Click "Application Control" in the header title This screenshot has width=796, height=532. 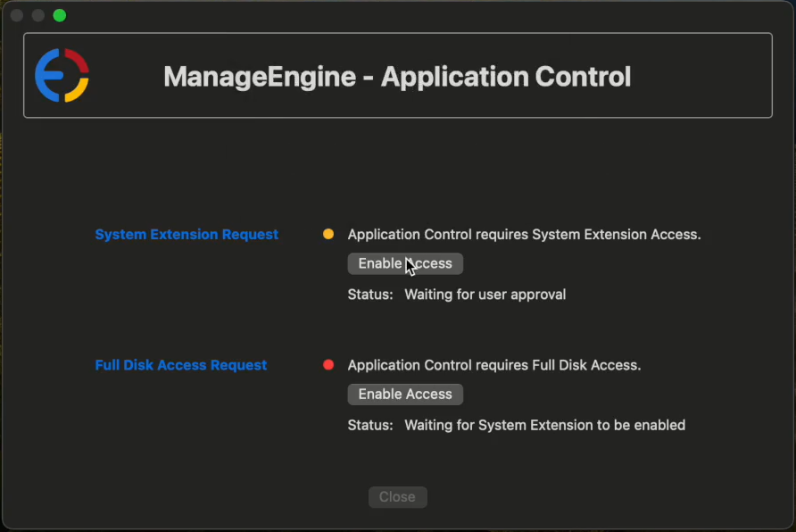pos(506,77)
